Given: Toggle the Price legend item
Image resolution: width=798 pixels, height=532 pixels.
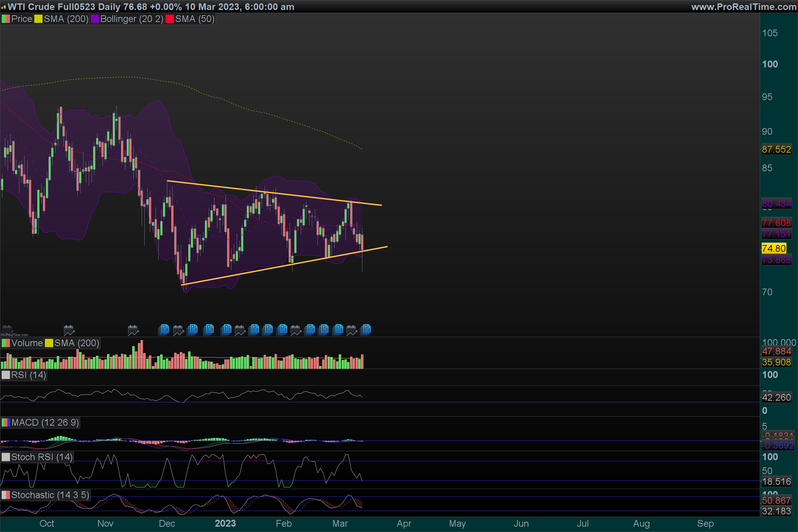Looking at the screenshot, I should coord(21,19).
